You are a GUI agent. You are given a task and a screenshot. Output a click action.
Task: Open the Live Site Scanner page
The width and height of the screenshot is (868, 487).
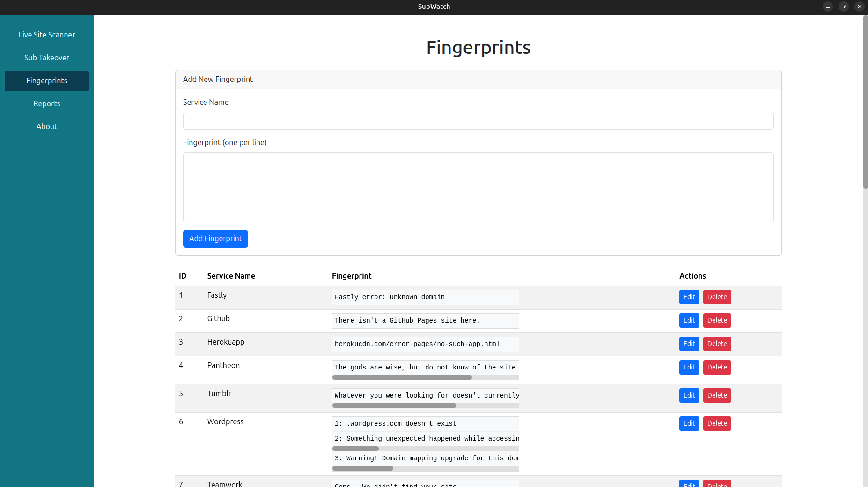pyautogui.click(x=47, y=35)
